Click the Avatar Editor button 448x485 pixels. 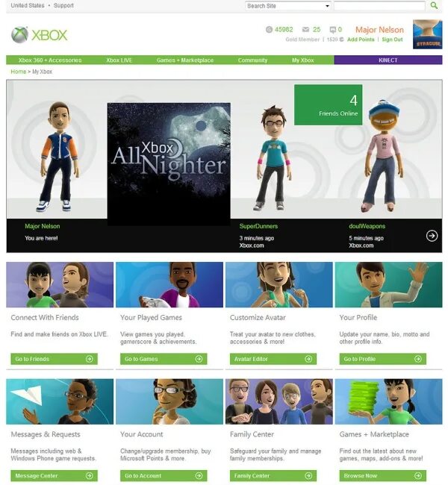click(273, 359)
